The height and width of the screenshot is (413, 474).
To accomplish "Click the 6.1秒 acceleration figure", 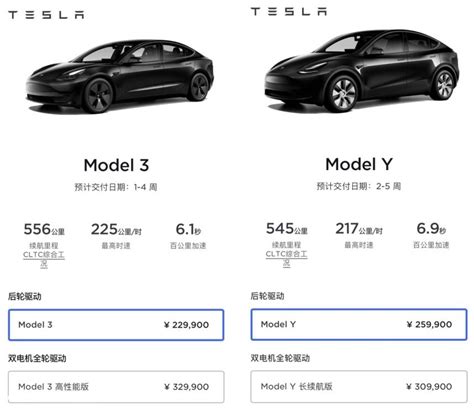I will 188,229.
